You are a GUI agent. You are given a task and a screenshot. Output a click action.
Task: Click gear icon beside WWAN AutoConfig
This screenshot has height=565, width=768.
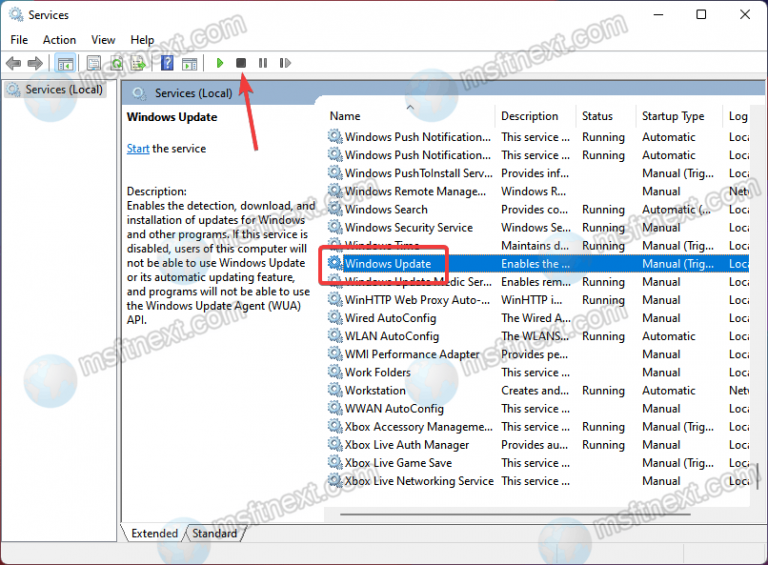(335, 408)
